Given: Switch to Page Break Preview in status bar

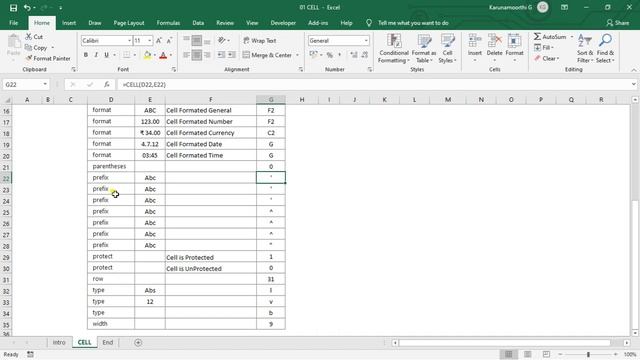Looking at the screenshot, I should [x=546, y=354].
